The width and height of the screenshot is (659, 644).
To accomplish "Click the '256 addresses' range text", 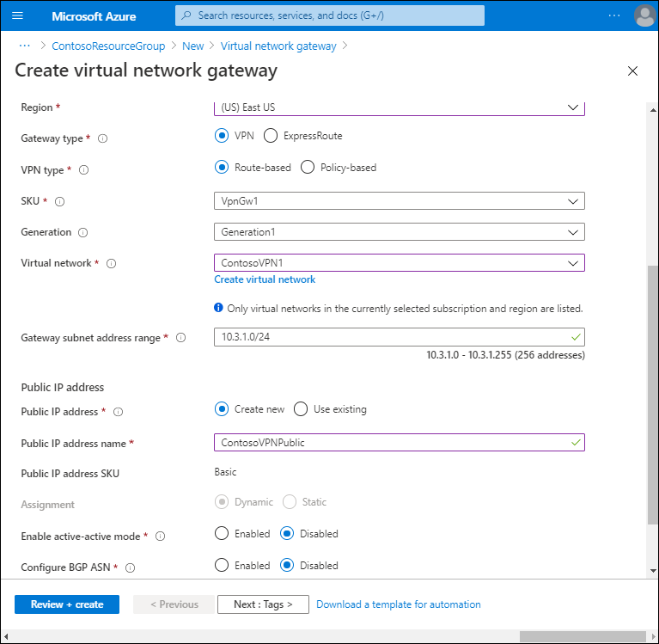I will (550, 355).
